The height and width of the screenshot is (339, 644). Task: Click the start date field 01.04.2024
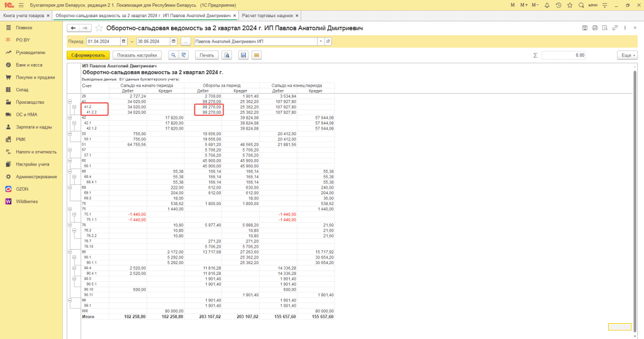[103, 42]
